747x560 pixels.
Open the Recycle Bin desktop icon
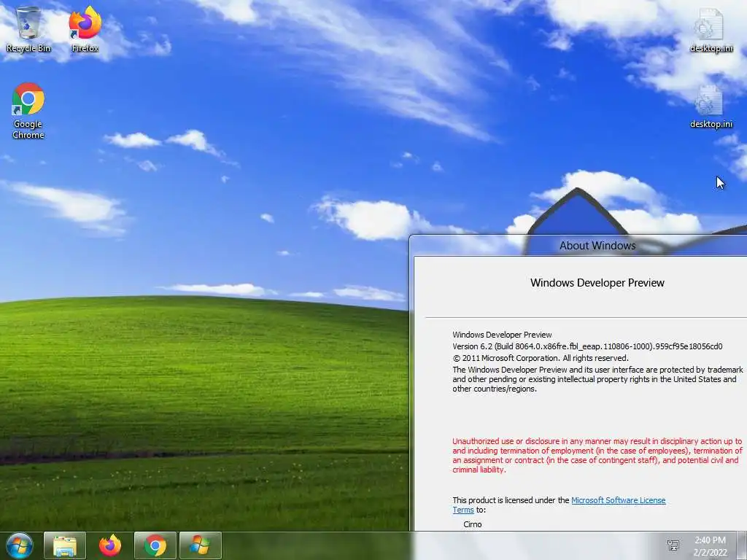click(28, 29)
